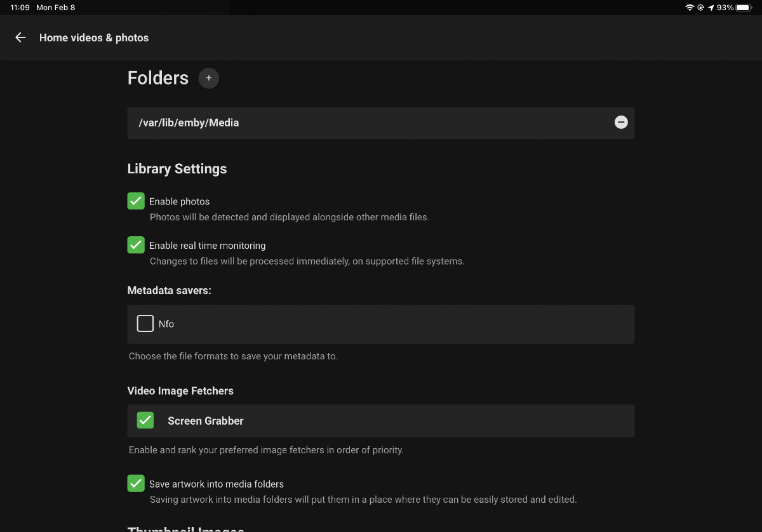This screenshot has width=762, height=532.
Task: Tap the 11:09 clock in status bar
Action: [20, 8]
